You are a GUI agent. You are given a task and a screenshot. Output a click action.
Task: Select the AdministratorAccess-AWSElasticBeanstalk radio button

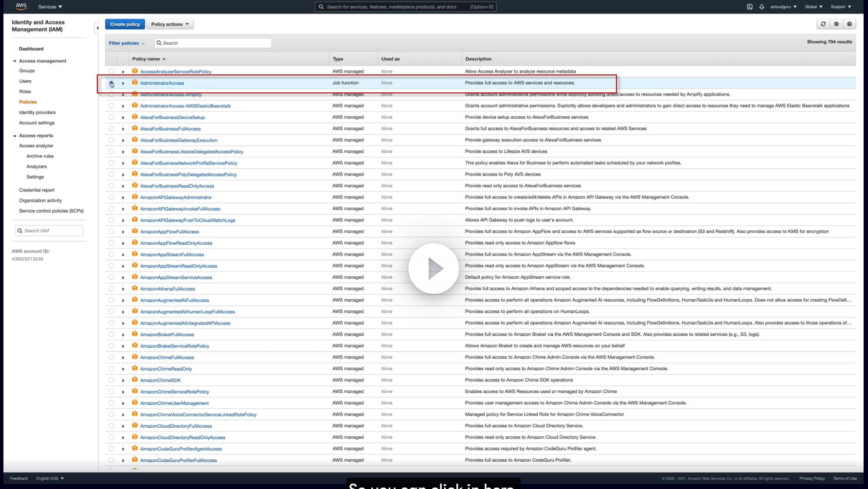coord(111,106)
